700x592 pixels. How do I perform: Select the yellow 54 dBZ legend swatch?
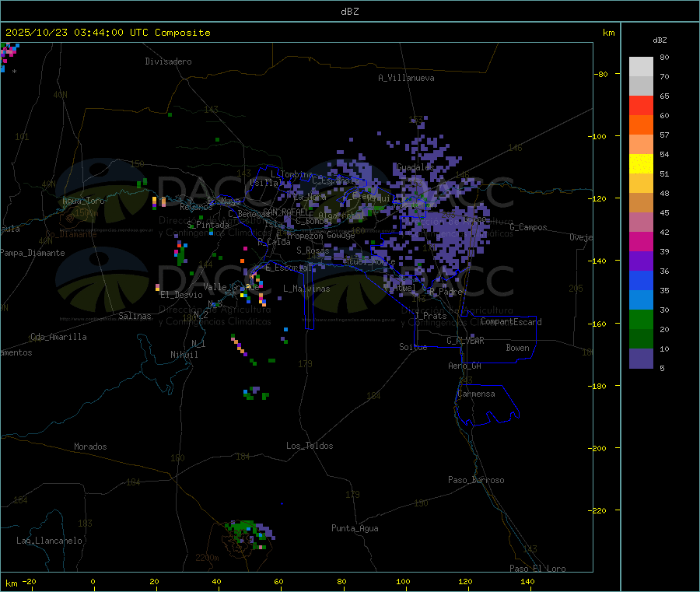[x=641, y=164]
